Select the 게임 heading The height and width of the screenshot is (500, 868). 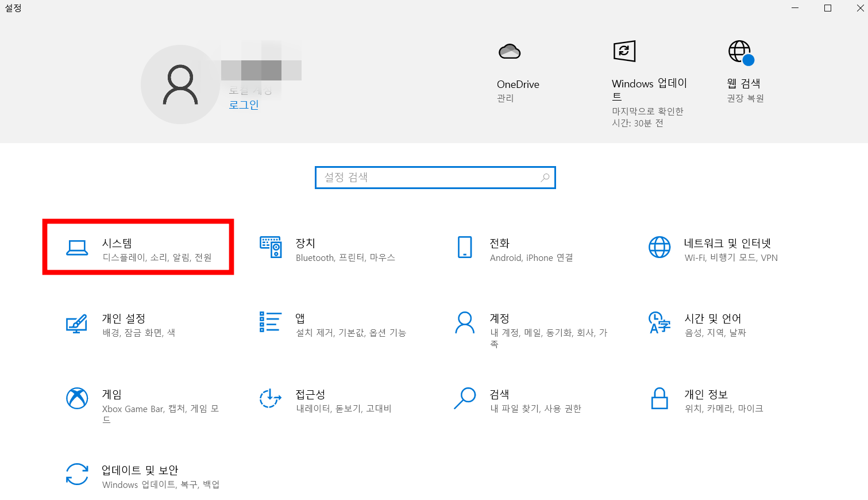click(112, 394)
